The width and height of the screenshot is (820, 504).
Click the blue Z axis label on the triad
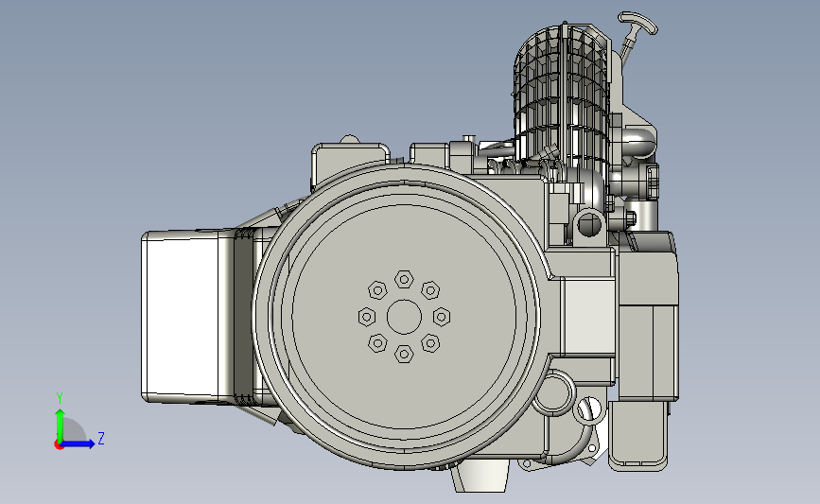(x=101, y=438)
